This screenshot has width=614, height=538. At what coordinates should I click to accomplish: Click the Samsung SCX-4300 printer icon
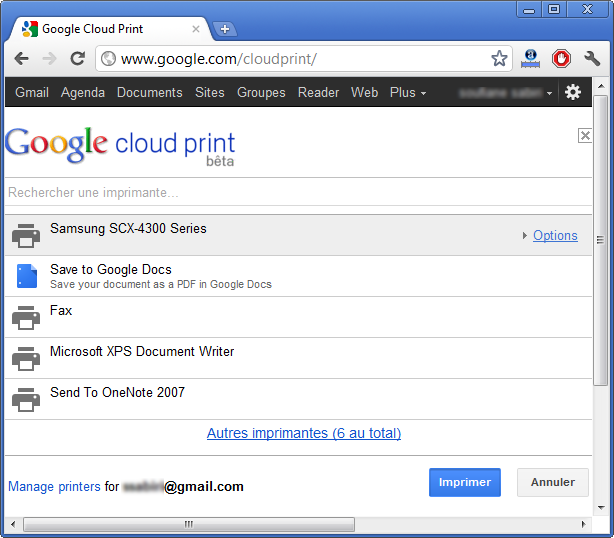[x=26, y=235]
